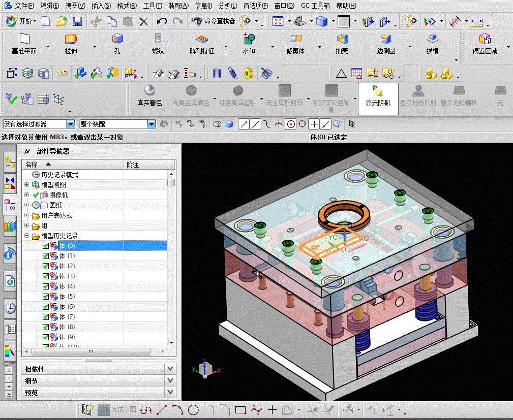Open the 分析(L) menu
Screen dimensions: 513x420
point(228,6)
